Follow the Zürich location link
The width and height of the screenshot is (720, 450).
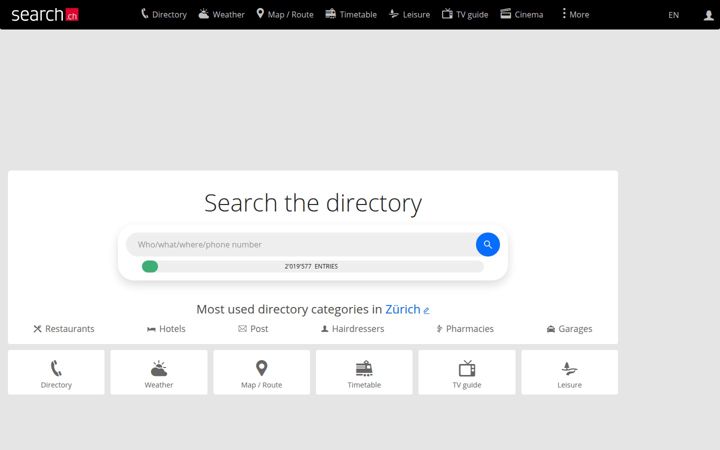403,309
